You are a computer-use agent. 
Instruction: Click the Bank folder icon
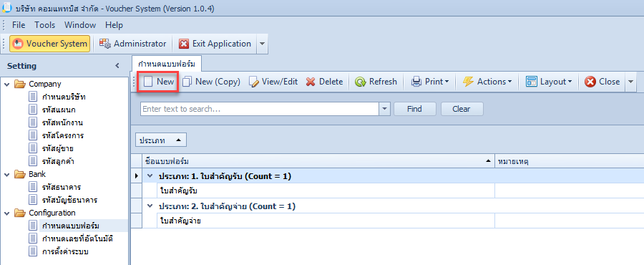click(20, 174)
